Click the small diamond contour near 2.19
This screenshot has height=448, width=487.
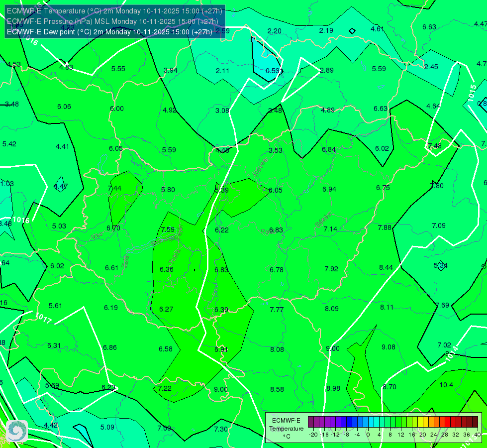click(352, 31)
